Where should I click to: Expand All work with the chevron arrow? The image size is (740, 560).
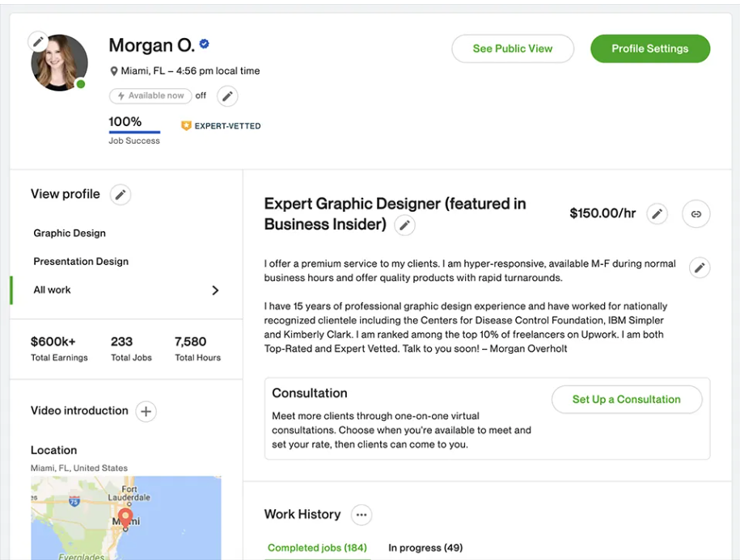pyautogui.click(x=215, y=290)
